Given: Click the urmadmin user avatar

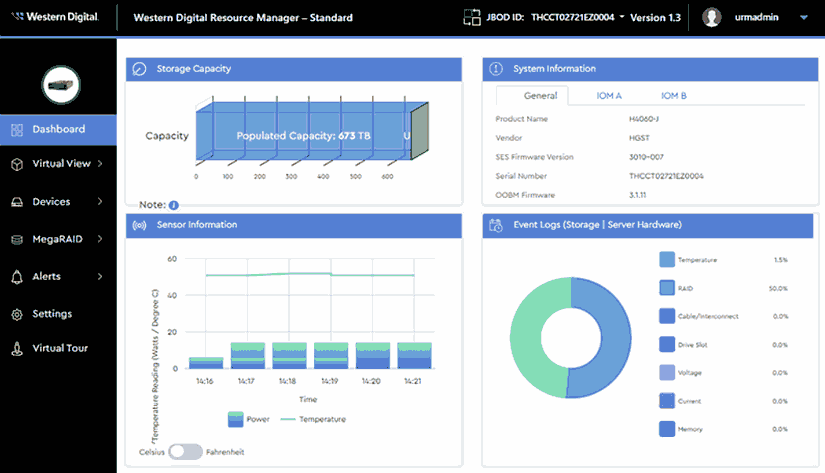Looking at the screenshot, I should click(711, 17).
